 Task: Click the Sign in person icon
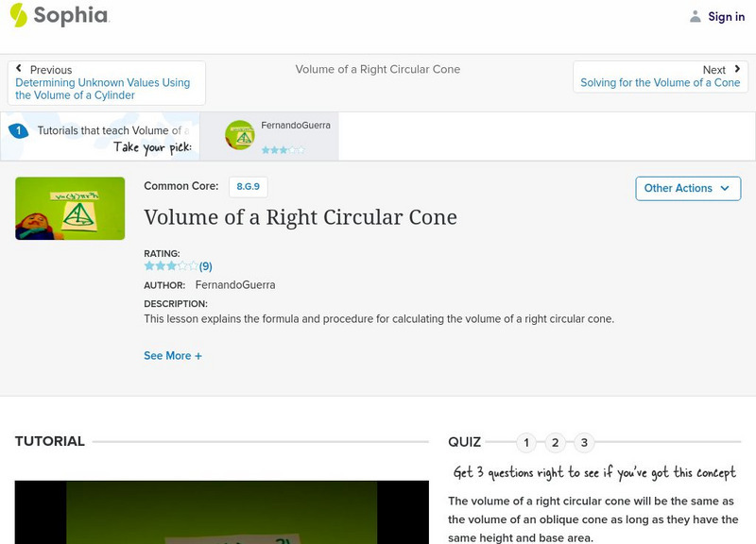(x=696, y=15)
